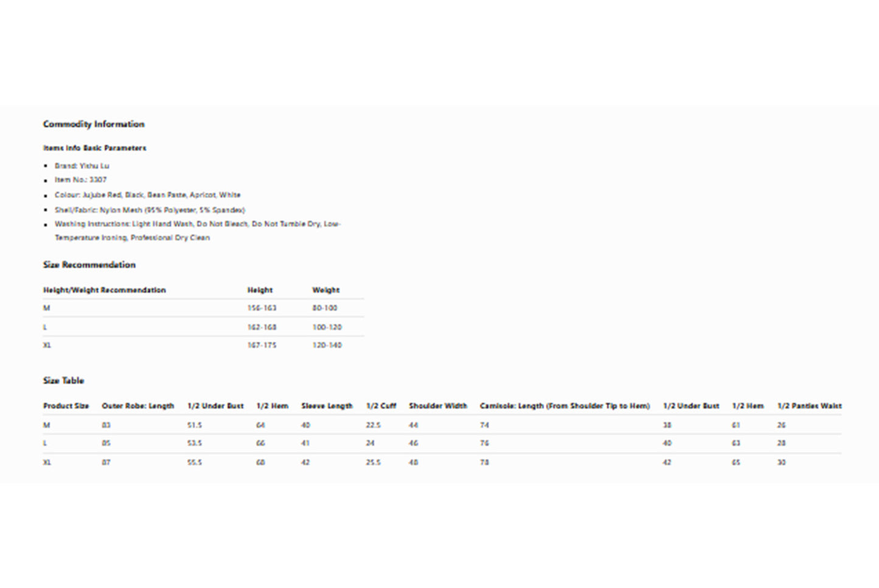This screenshot has height=588, width=879.
Task: Click the Product Size column header
Action: pos(66,406)
